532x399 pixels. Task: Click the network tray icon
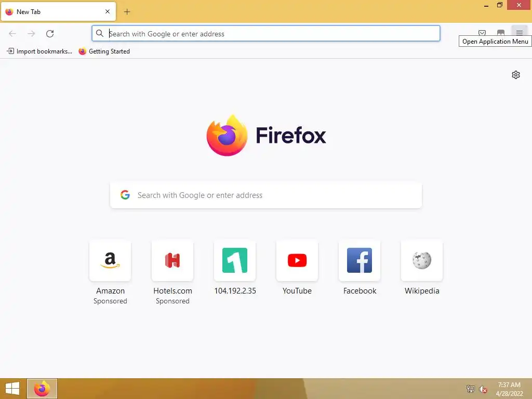click(470, 389)
